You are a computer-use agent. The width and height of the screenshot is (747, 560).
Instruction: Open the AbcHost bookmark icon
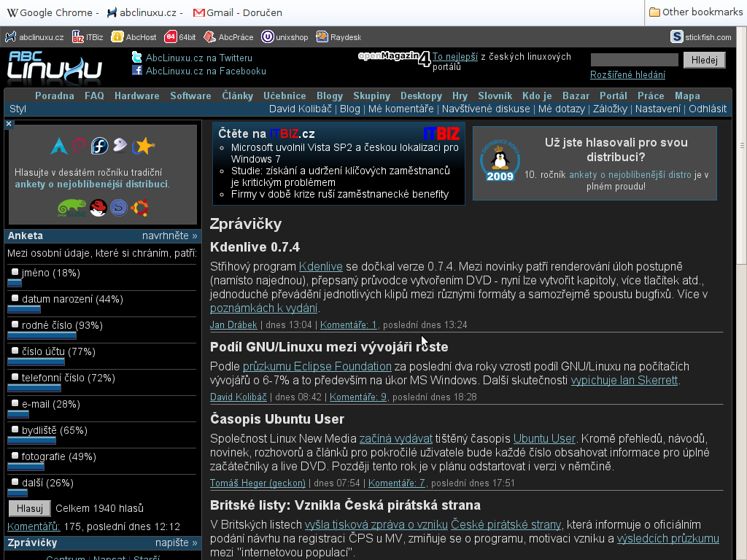tap(117, 36)
